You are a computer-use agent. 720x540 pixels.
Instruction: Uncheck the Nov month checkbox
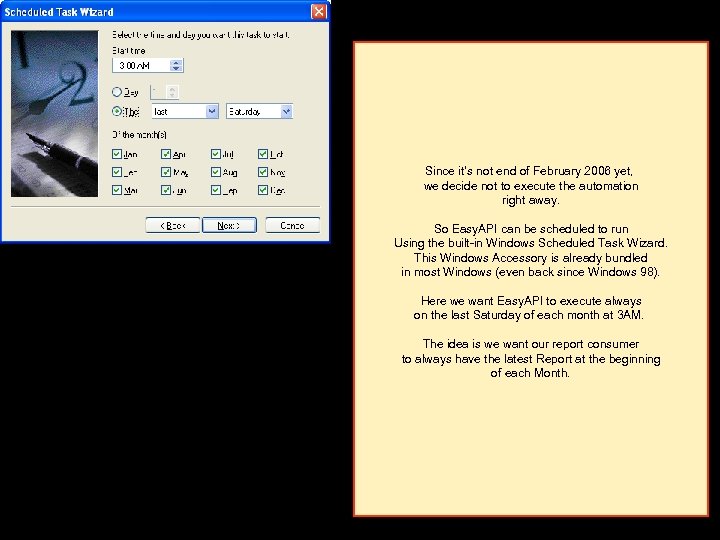tap(263, 172)
